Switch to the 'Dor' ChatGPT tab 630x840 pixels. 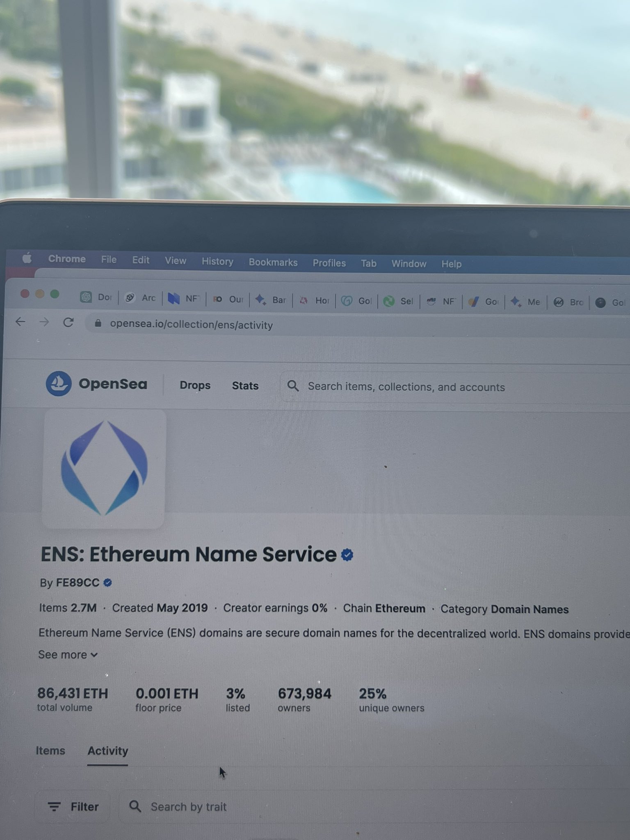pos(97,297)
